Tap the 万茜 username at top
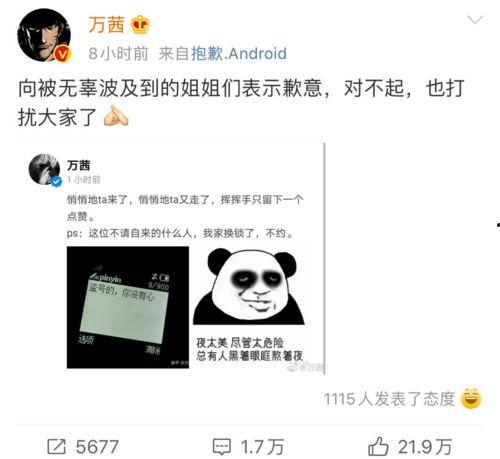The width and height of the screenshot is (500, 459). click(x=106, y=25)
